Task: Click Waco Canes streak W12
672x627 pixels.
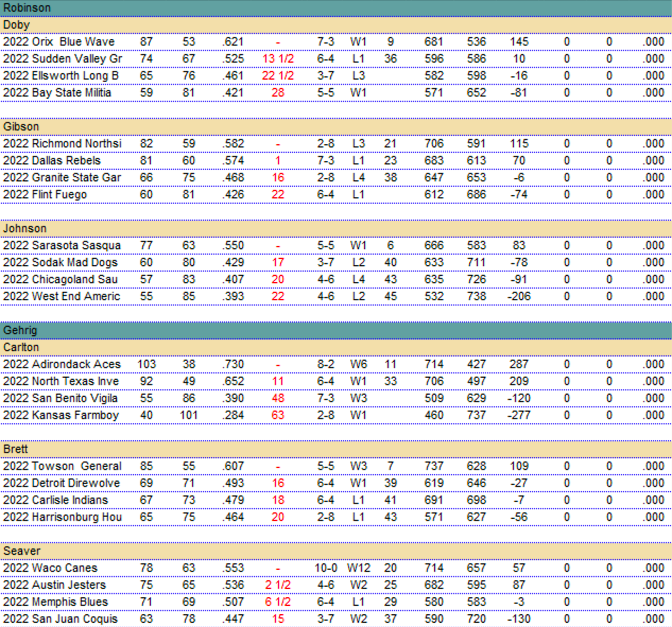Action: tap(359, 568)
